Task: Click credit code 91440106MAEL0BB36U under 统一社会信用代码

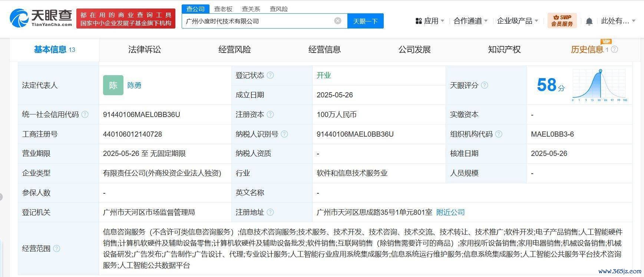Action: 142,114
